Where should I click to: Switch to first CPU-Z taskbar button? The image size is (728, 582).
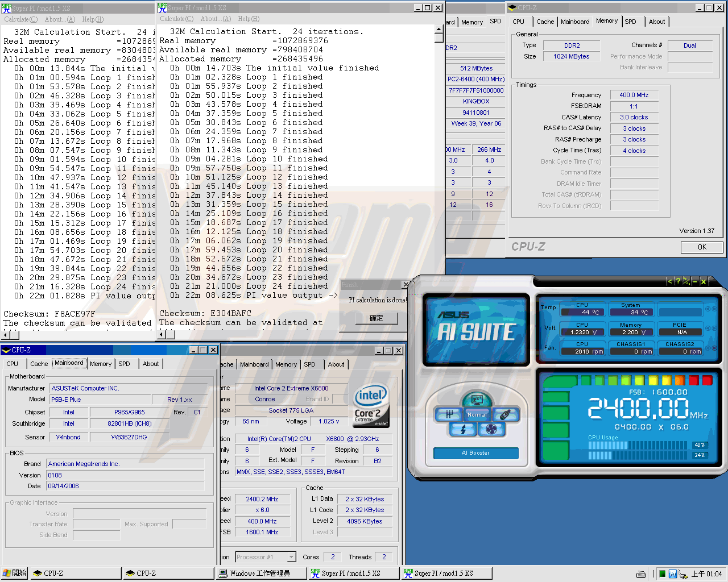click(x=76, y=573)
